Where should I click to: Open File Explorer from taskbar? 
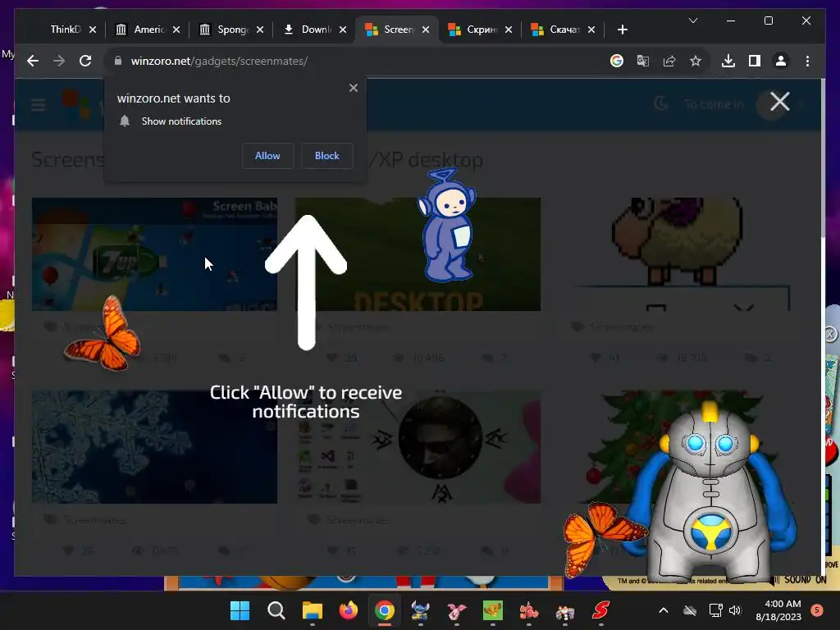click(x=313, y=610)
